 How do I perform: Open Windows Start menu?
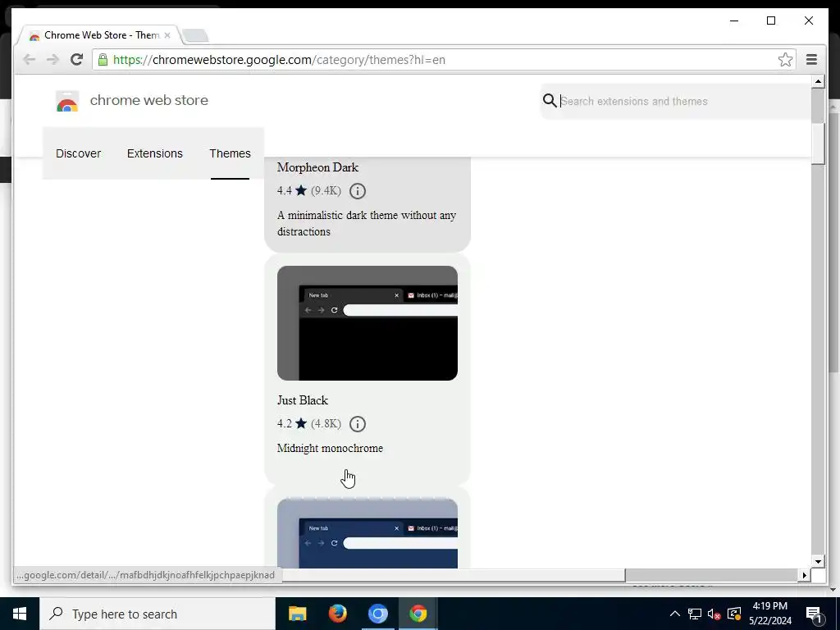(x=20, y=614)
